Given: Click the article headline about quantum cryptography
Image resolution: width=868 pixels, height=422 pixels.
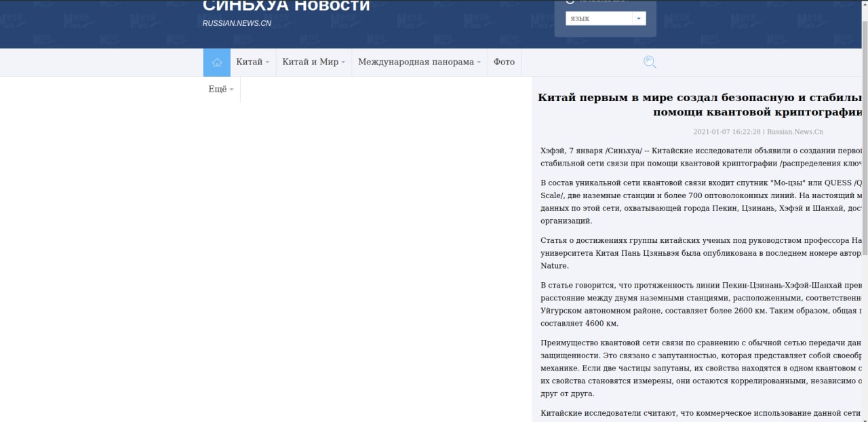Looking at the screenshot, I should 701,104.
